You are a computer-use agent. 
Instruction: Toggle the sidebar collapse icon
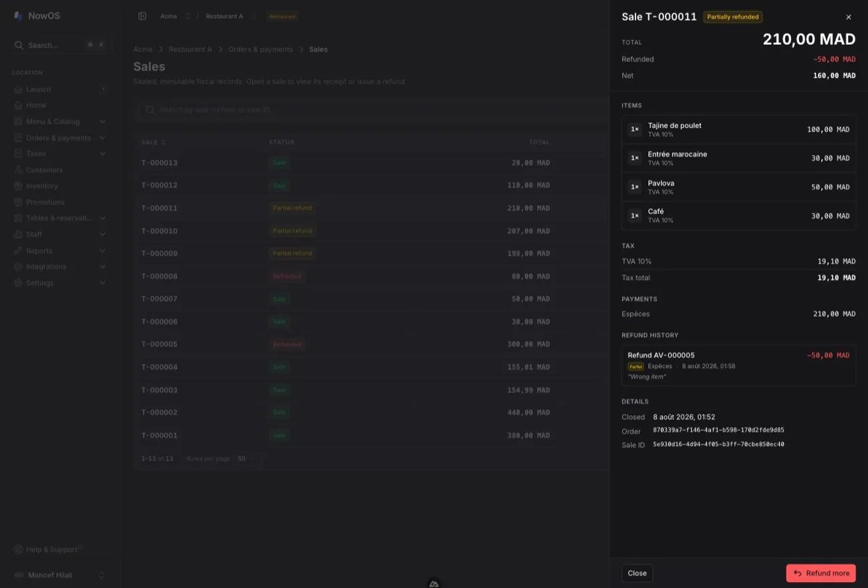click(142, 16)
